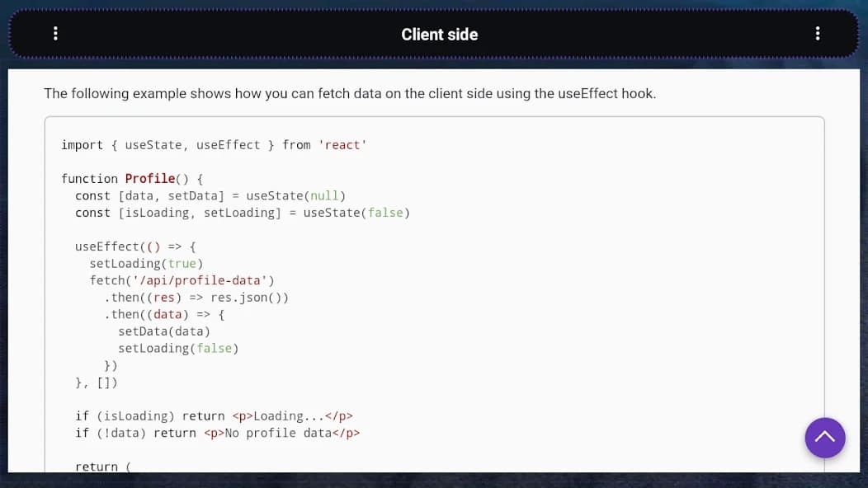Image resolution: width=868 pixels, height=488 pixels.
Task: Select the Loading... paragraph tag
Action: click(x=294, y=415)
